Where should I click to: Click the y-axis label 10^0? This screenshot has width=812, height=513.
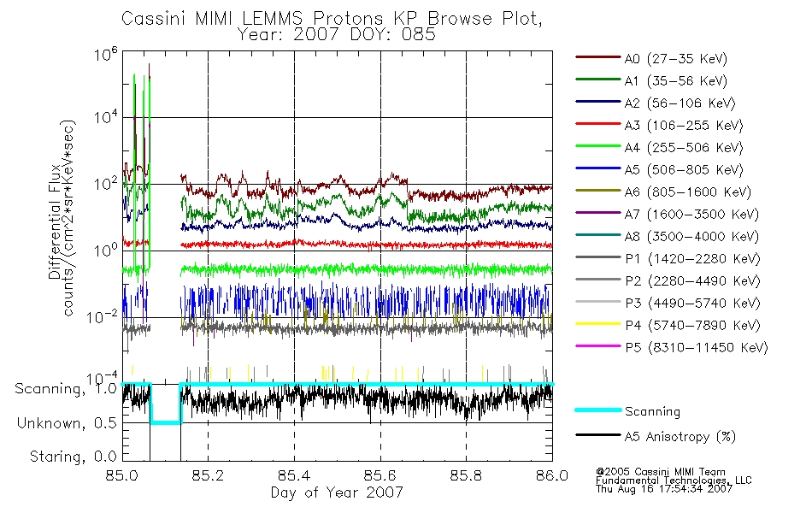coord(106,251)
